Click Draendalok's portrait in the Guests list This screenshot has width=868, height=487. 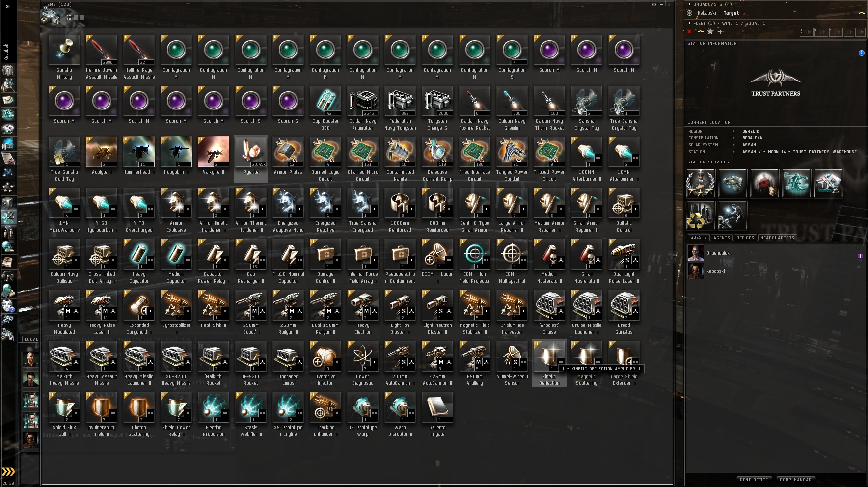(x=695, y=253)
